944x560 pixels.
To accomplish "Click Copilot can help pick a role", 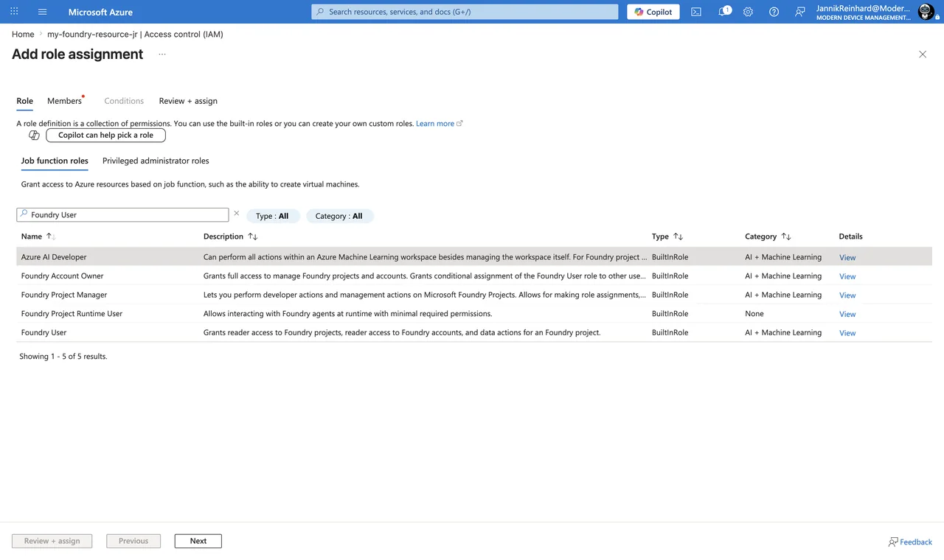I will (x=106, y=136).
